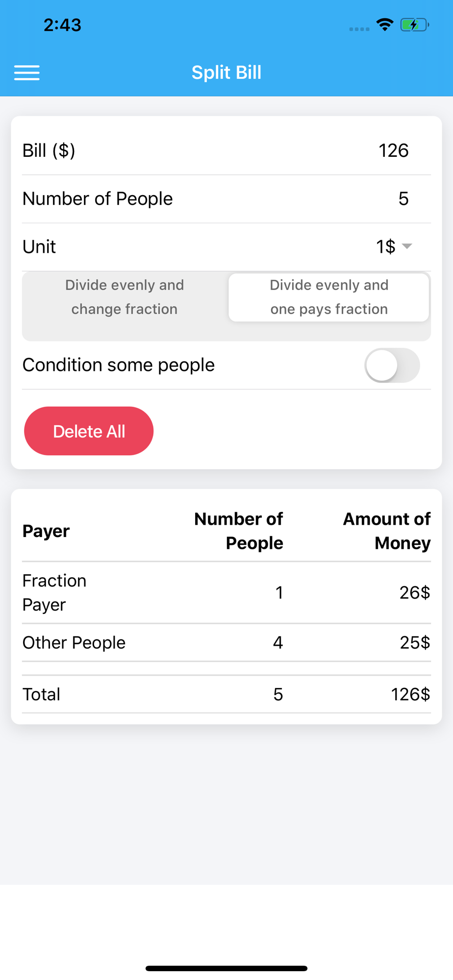The image size is (453, 980).
Task: Open the hamburger menu
Action: (27, 73)
